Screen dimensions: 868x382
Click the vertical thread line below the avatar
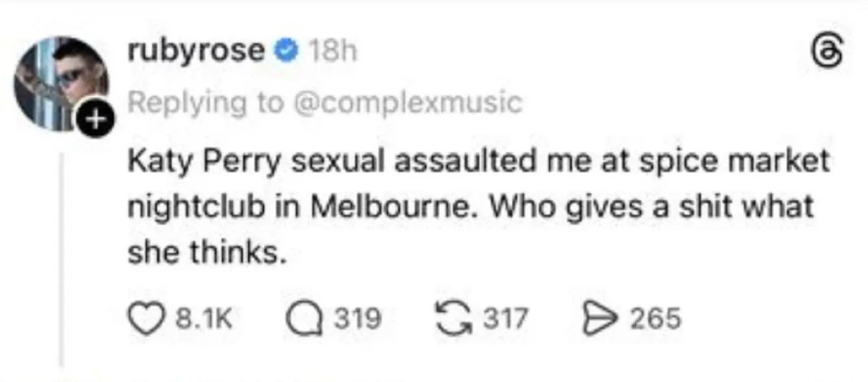coord(61,253)
